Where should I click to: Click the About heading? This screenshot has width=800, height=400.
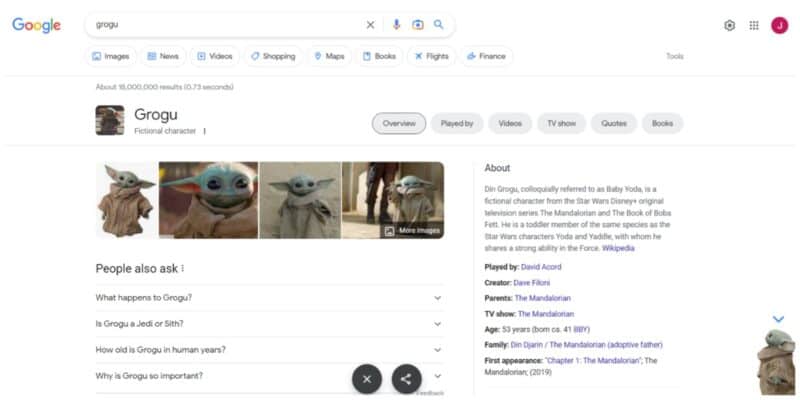coord(497,168)
